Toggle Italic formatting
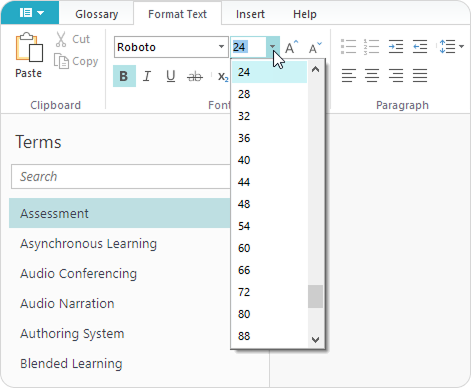This screenshot has width=471, height=388. coord(147,76)
